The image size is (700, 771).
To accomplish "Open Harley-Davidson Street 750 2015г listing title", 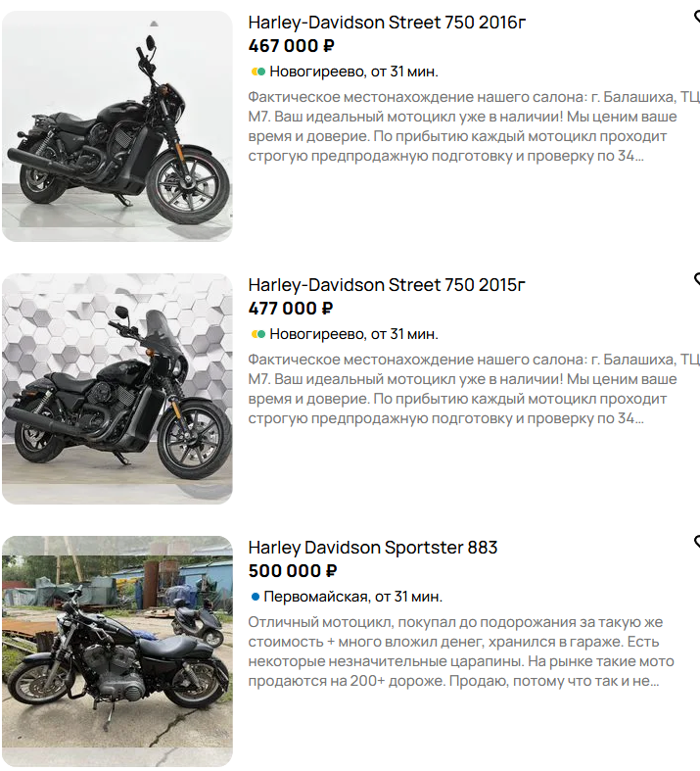I will point(387,285).
